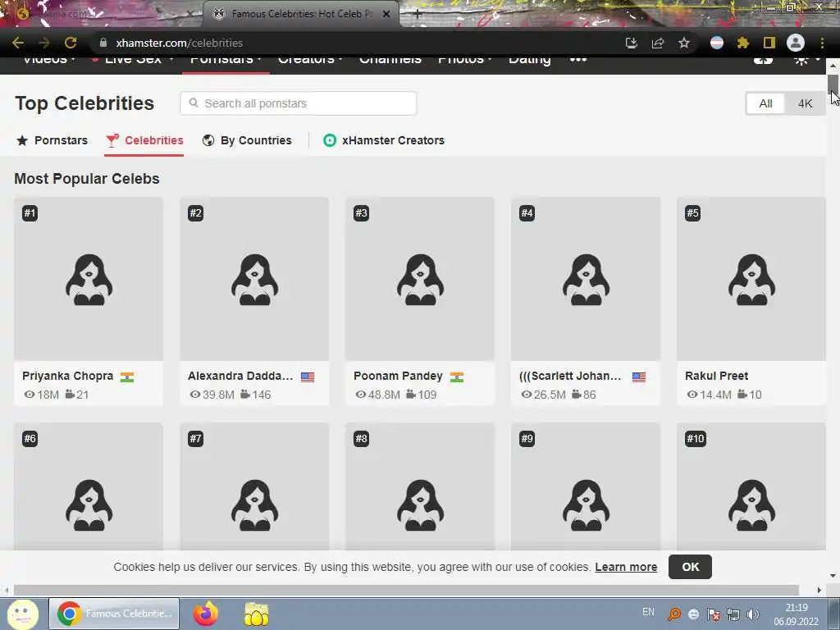The image size is (840, 630).
Task: Open the smiley Start button on taskbar
Action: coord(22,614)
